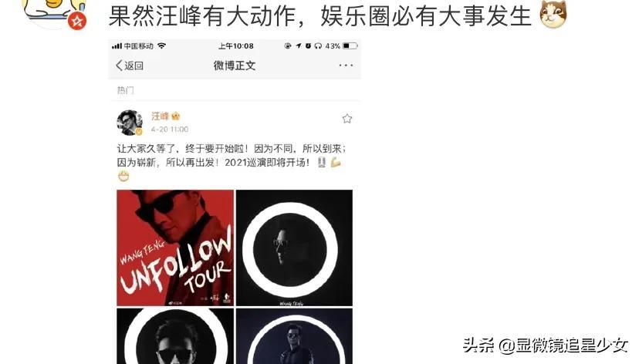Open 汪峰's profile avatar
639x364 pixels.
130,123
